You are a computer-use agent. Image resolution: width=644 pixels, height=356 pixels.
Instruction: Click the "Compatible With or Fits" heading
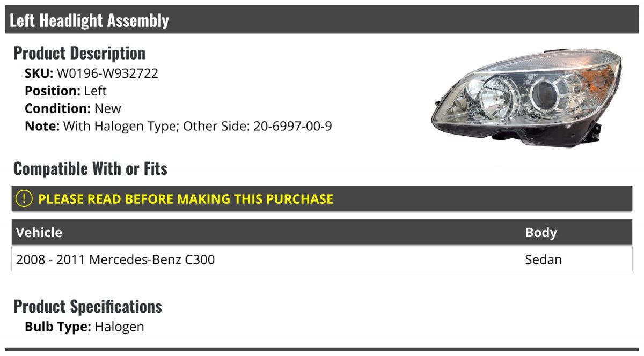90,169
